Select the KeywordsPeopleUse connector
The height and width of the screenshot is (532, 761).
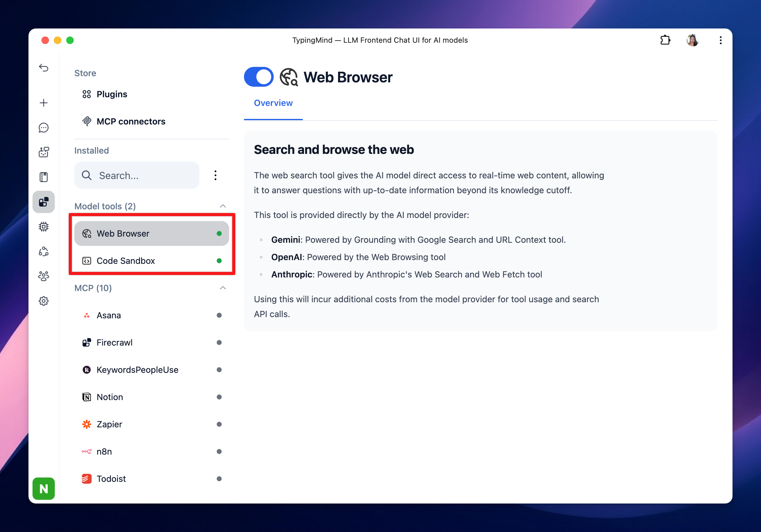(x=151, y=370)
